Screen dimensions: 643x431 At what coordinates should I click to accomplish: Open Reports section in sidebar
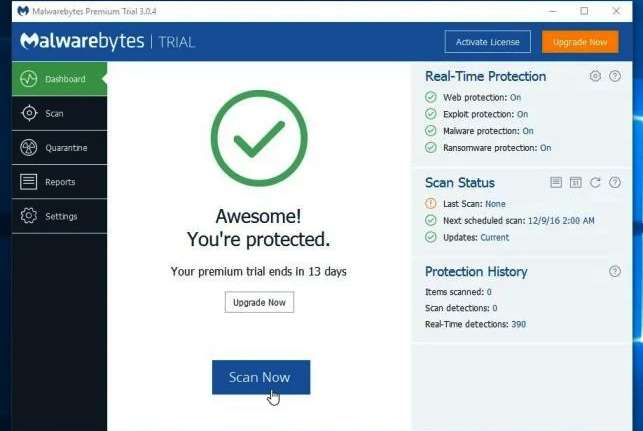[58, 182]
